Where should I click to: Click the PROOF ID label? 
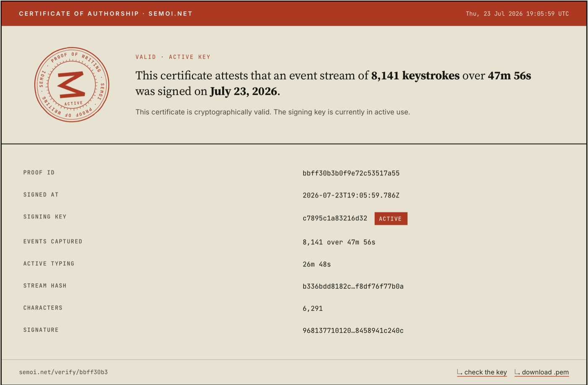coord(39,173)
